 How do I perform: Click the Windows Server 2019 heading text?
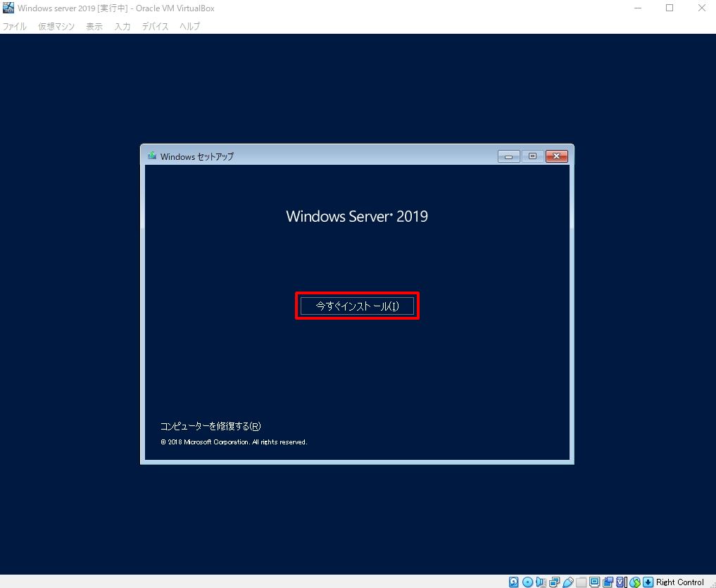357,217
